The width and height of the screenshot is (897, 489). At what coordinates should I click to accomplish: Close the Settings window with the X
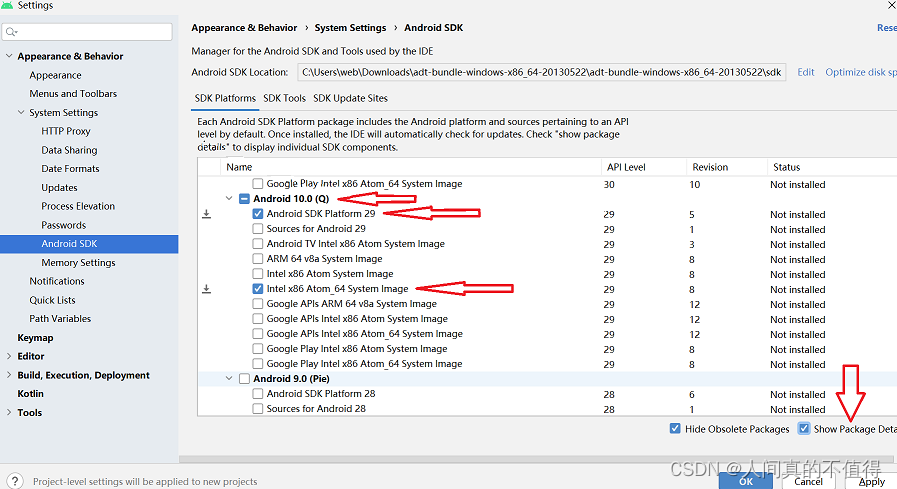891,5
